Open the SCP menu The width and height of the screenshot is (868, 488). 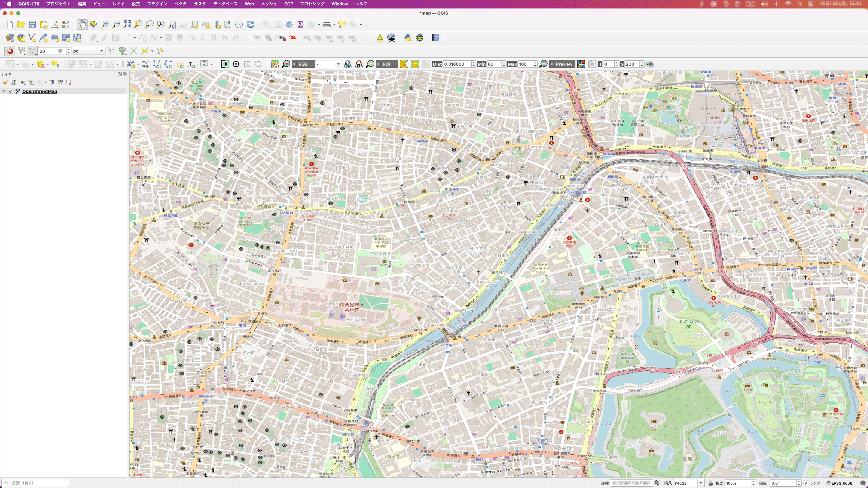point(289,4)
